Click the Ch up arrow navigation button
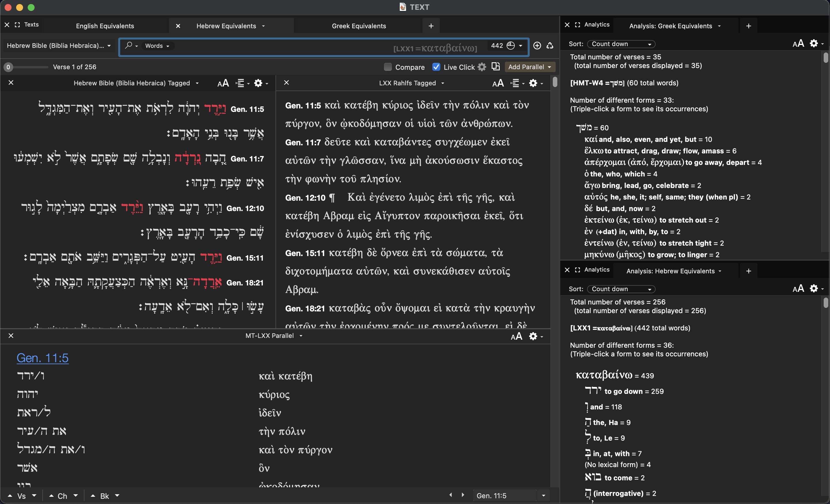The image size is (830, 504). pos(52,496)
